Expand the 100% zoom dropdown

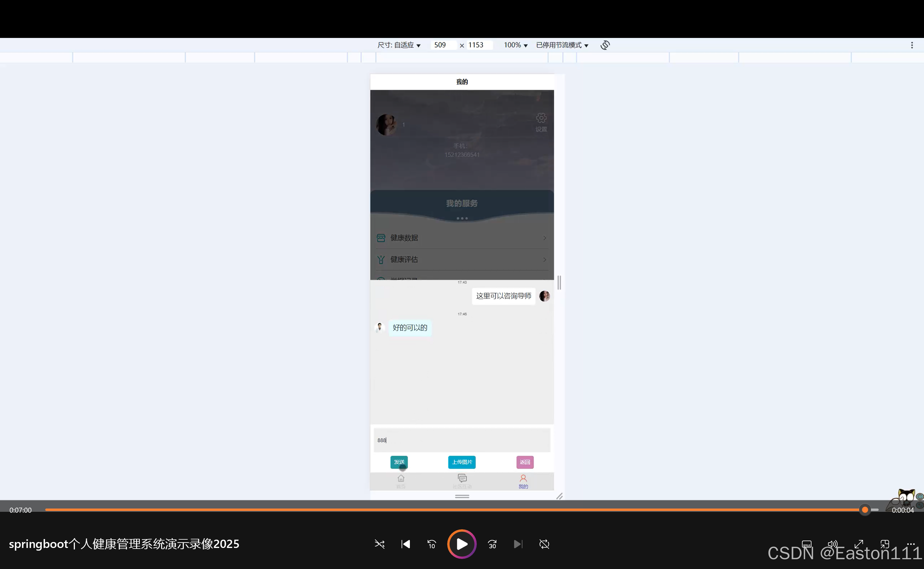click(516, 45)
